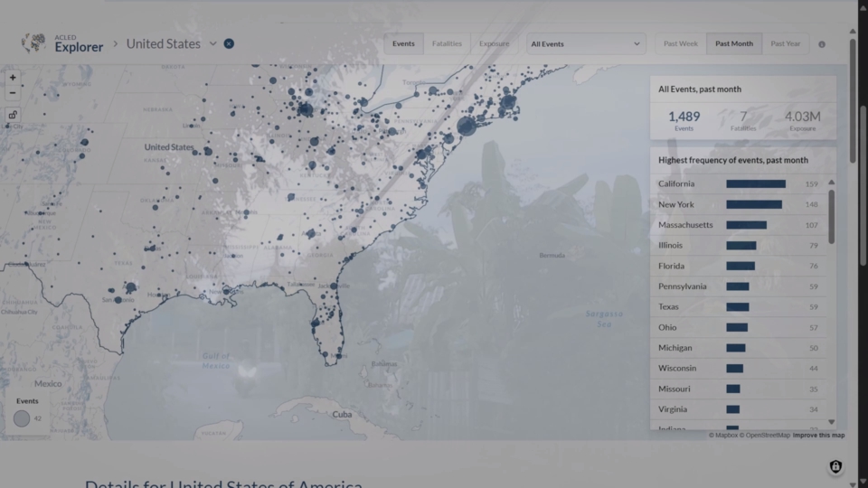868x488 pixels.
Task: Click the 1,489 Events statistic
Action: point(684,120)
